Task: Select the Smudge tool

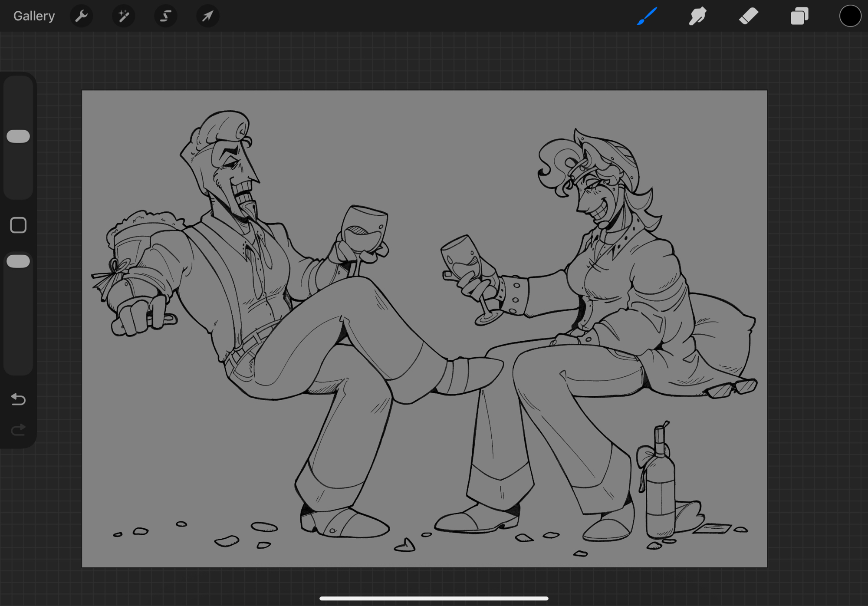Action: [697, 16]
